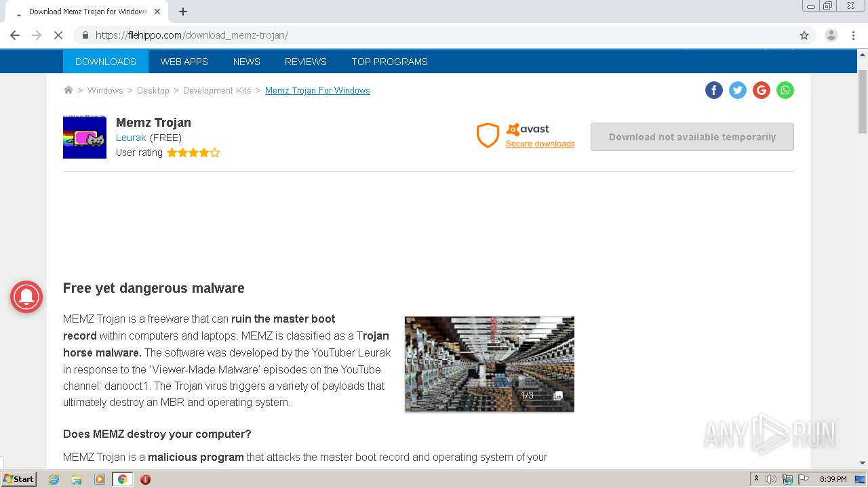Show hidden system tray icons

coord(756,479)
